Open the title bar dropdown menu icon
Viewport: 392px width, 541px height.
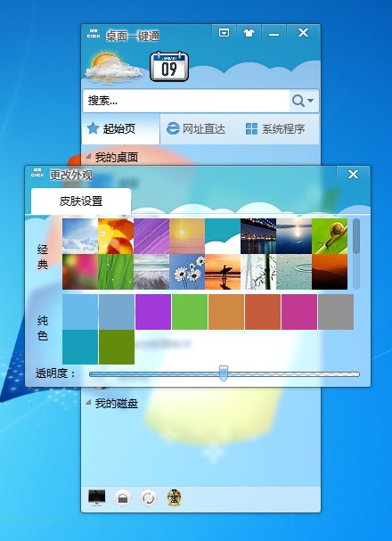[x=225, y=34]
